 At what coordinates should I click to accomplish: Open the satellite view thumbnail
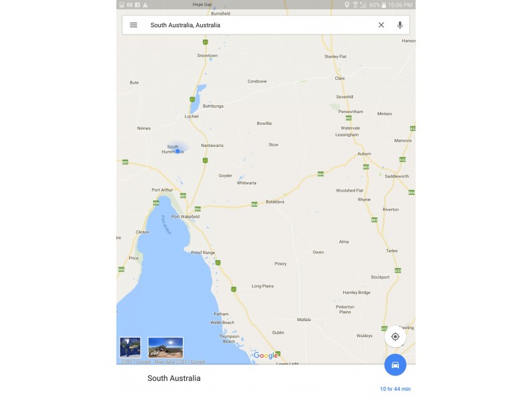click(130, 347)
